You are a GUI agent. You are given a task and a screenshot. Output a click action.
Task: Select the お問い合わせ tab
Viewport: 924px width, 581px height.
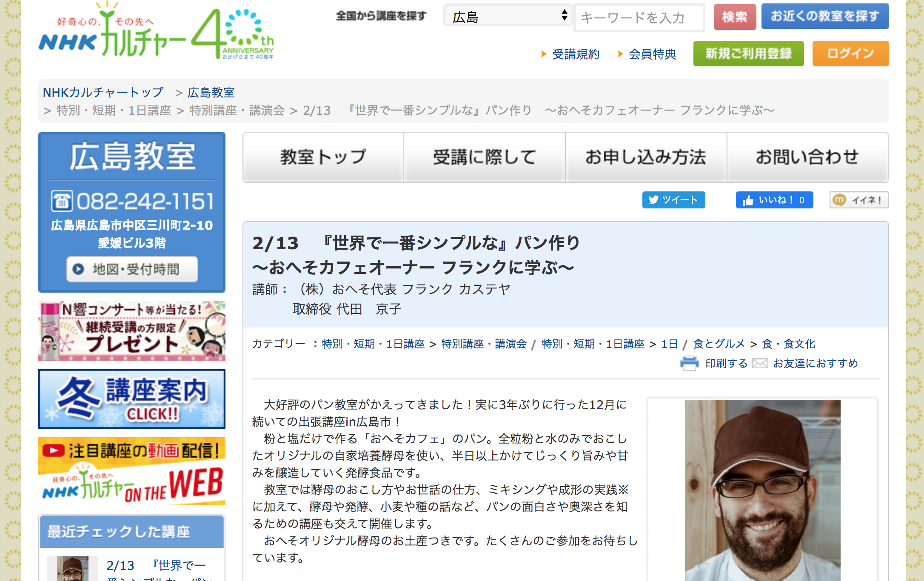tap(807, 157)
